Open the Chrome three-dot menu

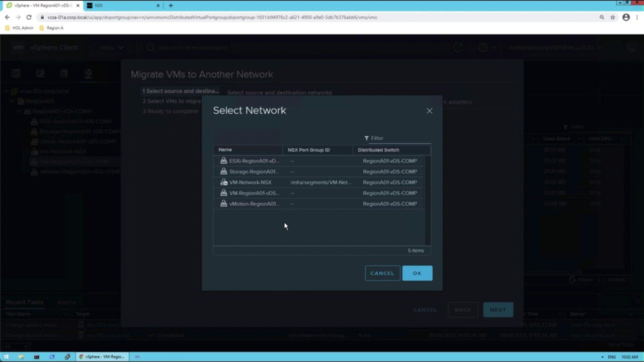coord(637,17)
